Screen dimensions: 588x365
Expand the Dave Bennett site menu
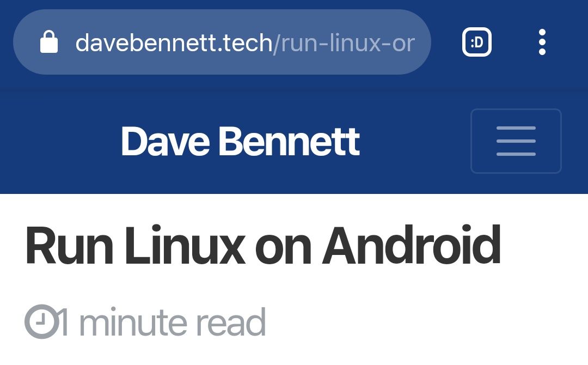click(x=516, y=141)
